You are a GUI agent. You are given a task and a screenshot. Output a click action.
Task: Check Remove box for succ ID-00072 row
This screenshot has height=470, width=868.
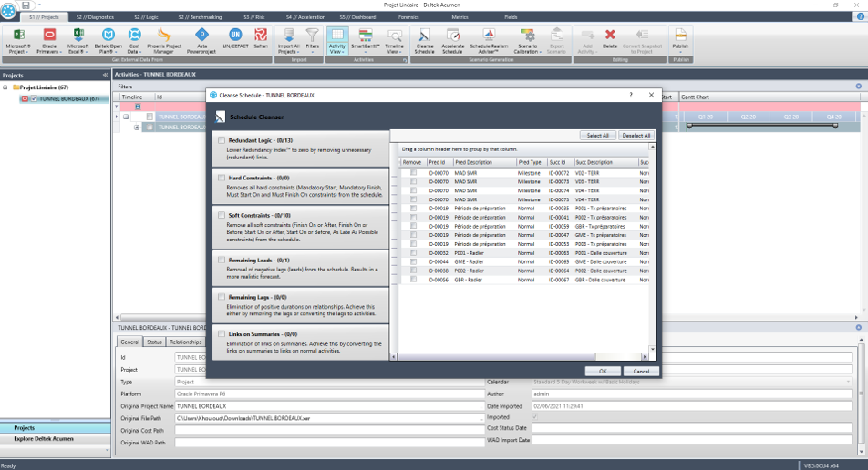[x=413, y=172]
